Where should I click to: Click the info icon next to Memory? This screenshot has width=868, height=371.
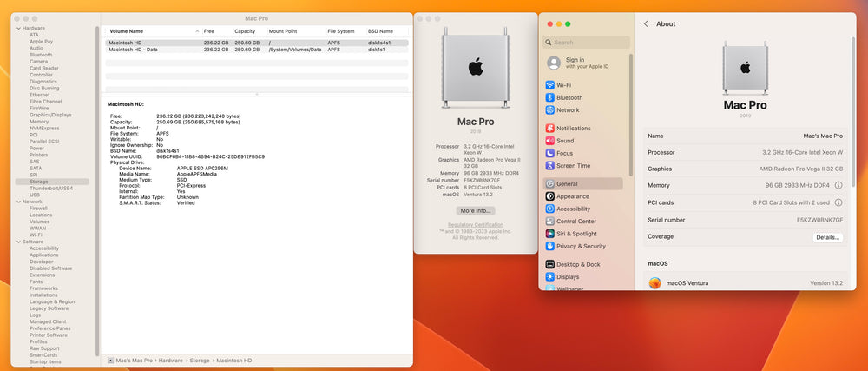tap(838, 186)
